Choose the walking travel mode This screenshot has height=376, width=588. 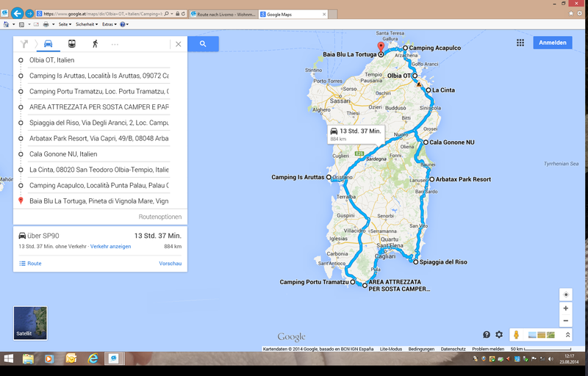(x=94, y=44)
